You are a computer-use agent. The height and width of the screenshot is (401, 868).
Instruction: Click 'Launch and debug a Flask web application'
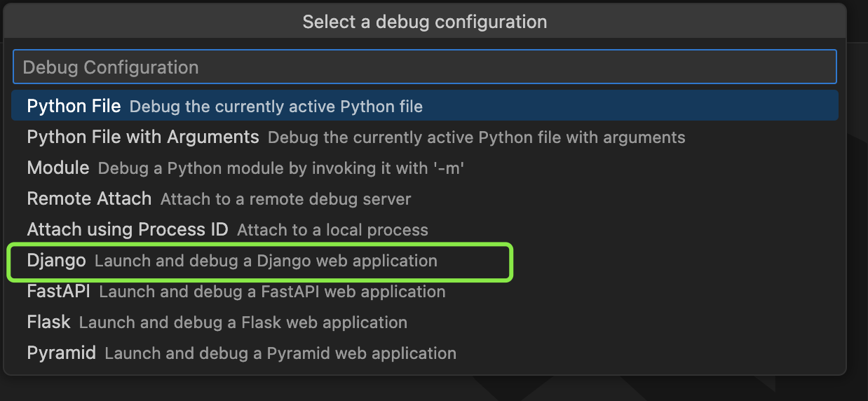[243, 322]
